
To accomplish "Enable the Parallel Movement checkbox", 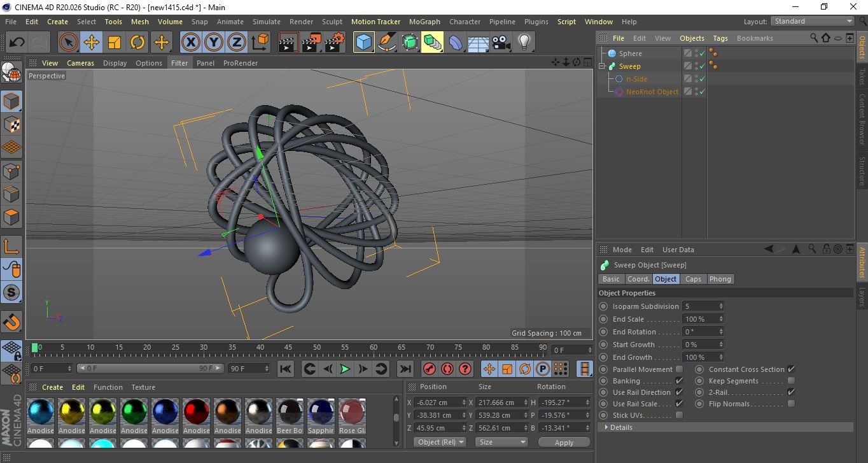I will pyautogui.click(x=679, y=369).
